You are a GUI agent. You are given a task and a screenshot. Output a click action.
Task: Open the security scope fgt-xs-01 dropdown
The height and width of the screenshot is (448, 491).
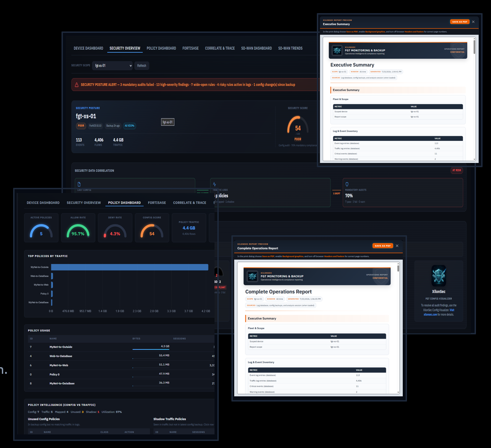tap(112, 65)
